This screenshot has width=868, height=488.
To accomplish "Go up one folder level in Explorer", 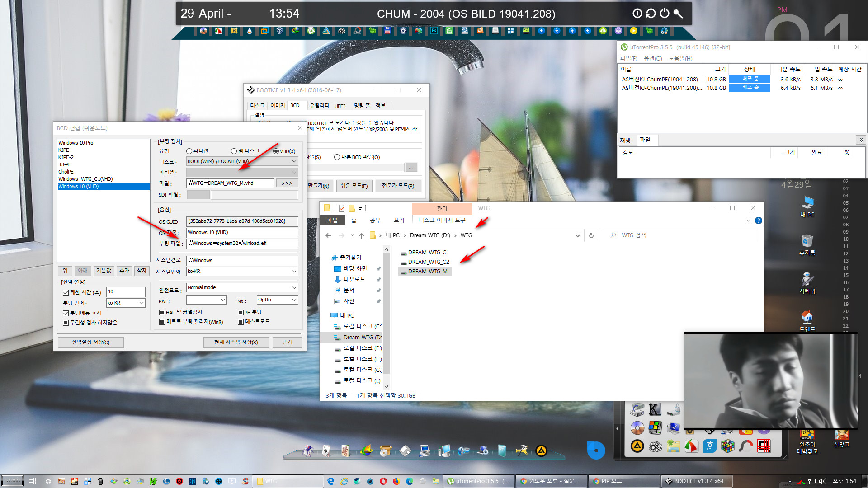I will point(362,235).
